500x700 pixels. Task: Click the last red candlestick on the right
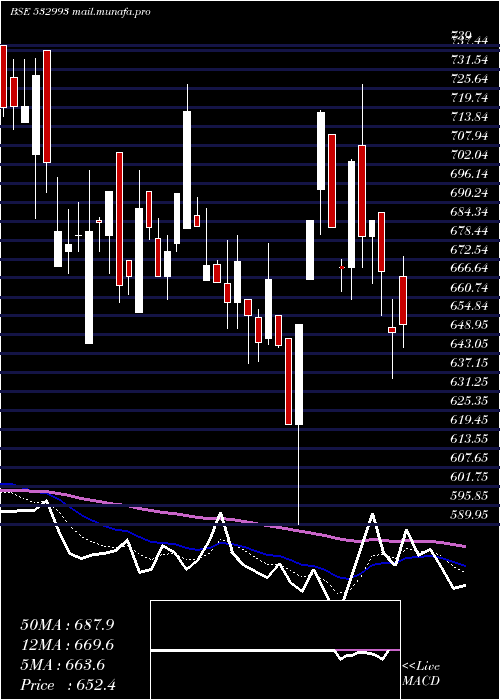pos(403,300)
